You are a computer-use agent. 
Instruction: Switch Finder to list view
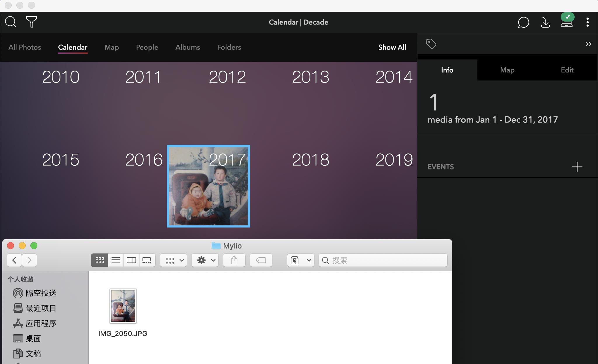(x=116, y=260)
